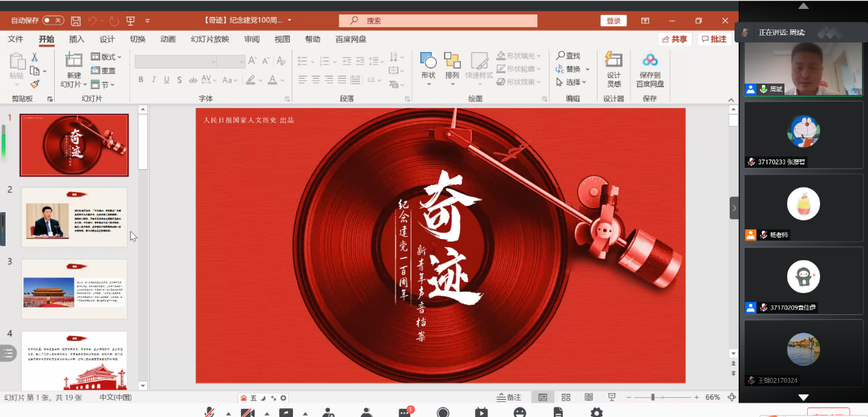The image size is (868, 417).
Task: Toggle the AutoSave (自动保存) switch
Action: click(x=53, y=21)
